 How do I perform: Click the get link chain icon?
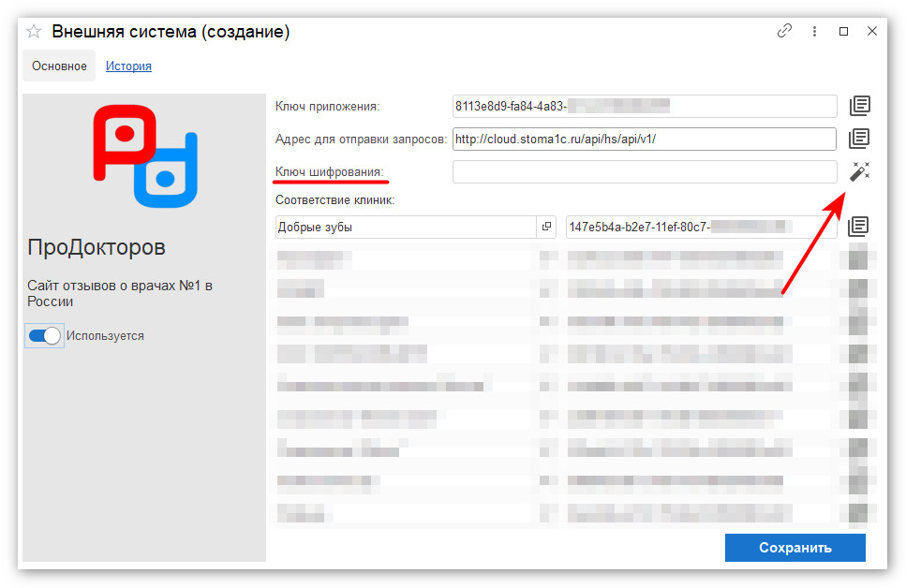click(784, 31)
